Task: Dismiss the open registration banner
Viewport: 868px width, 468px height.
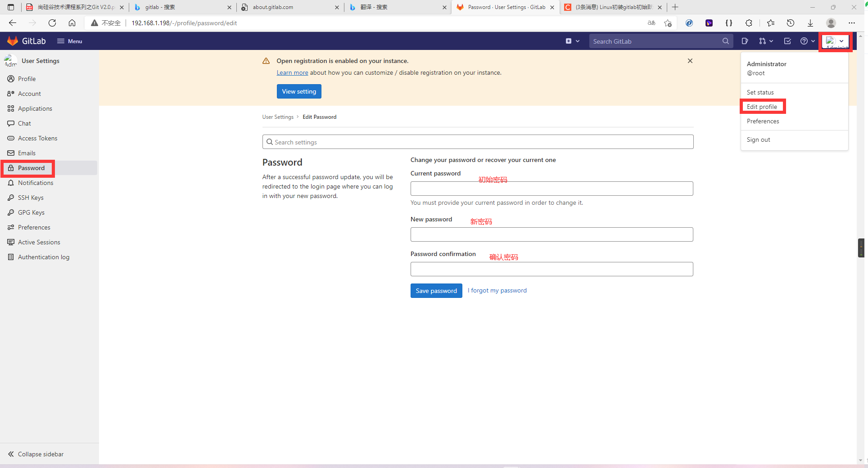Action: [690, 60]
